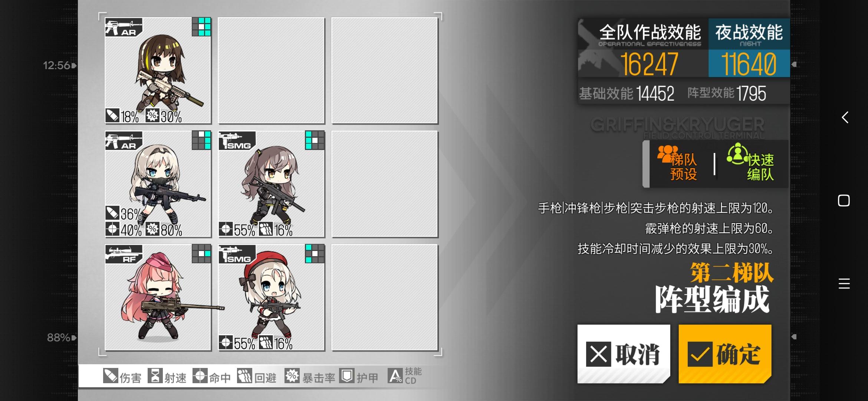Confirm formation with the 确定 button
This screenshot has width=868, height=401.
[x=725, y=354]
